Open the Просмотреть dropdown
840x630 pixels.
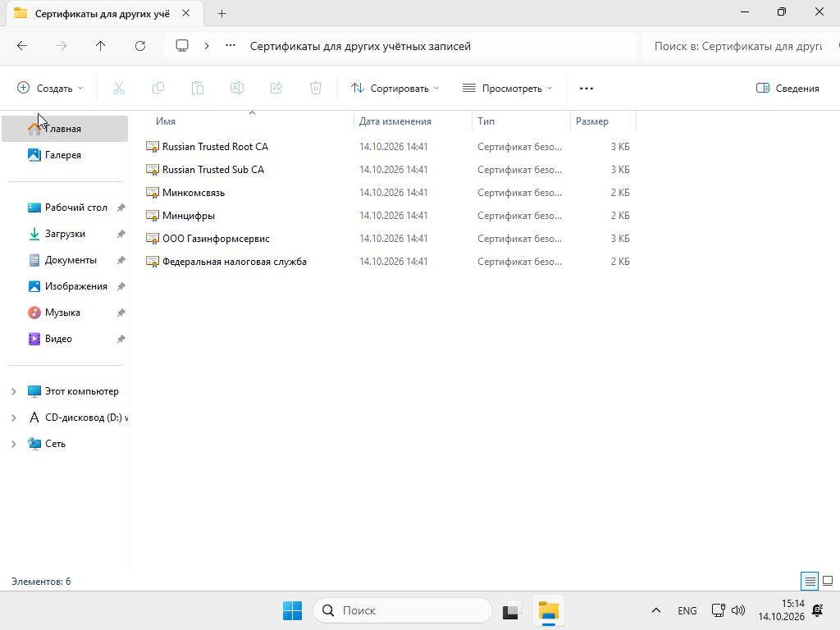(507, 89)
